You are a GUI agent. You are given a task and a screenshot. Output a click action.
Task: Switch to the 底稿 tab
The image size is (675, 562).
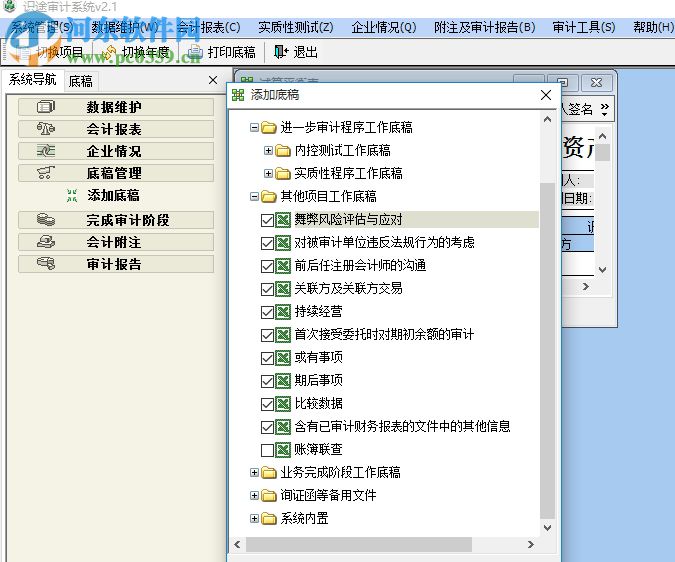(81, 81)
